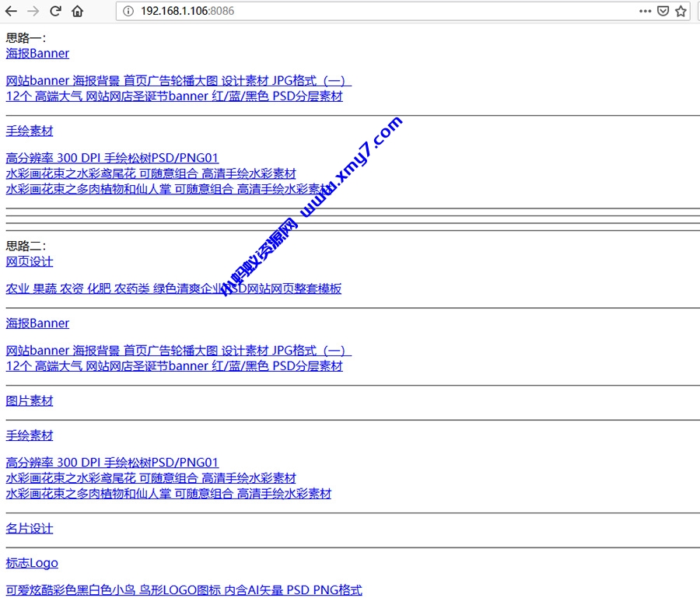Visit the 名片设计 category link

(x=30, y=528)
